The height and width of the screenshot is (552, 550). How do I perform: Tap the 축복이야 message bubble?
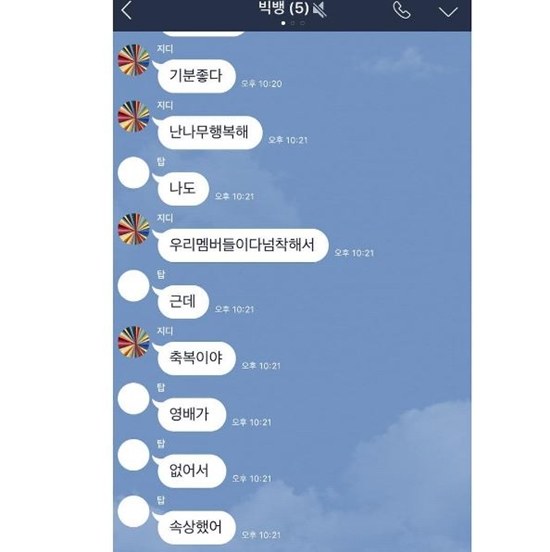(196, 358)
